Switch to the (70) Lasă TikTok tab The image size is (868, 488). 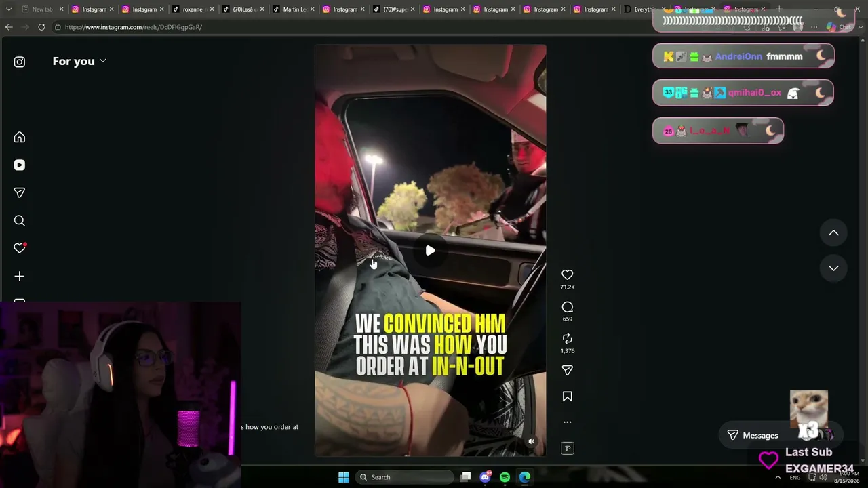coord(243,9)
